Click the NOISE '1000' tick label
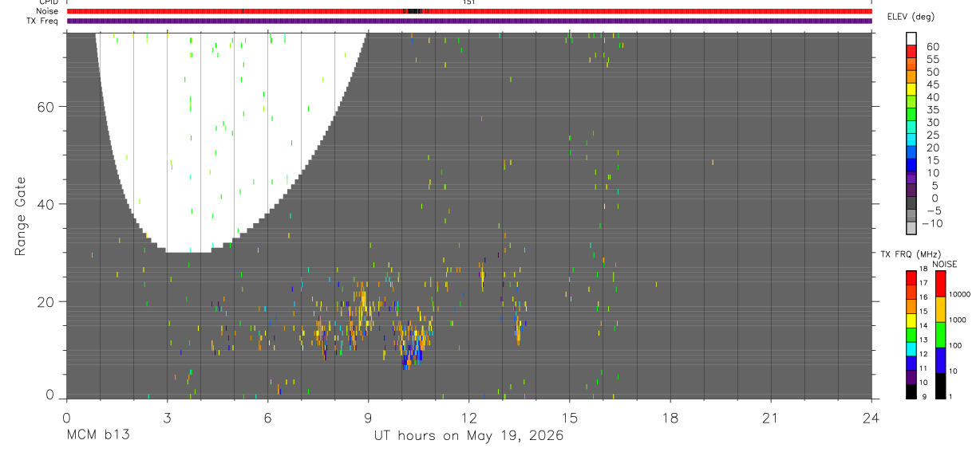980x452 pixels. [x=958, y=320]
